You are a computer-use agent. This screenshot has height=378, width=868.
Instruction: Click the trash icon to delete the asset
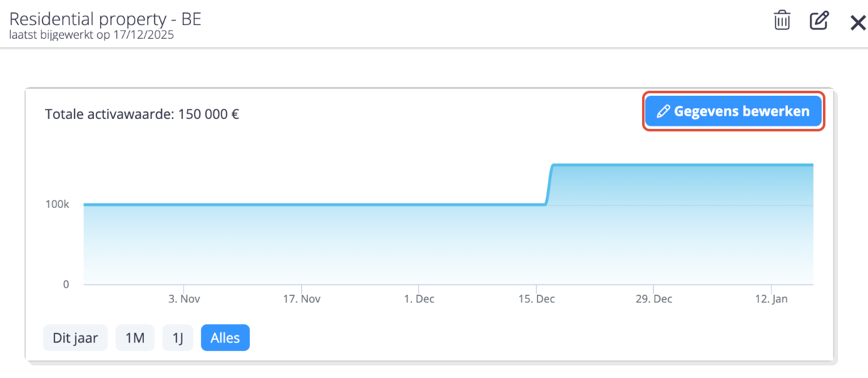coord(782,20)
